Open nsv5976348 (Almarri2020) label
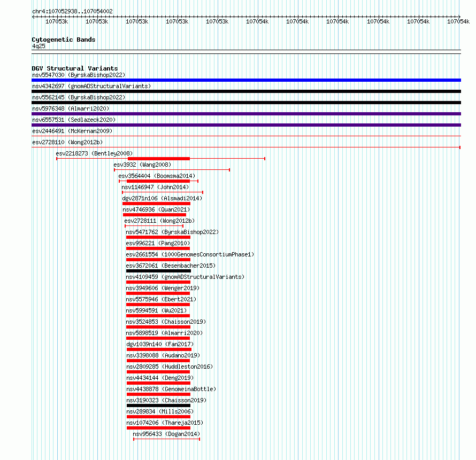Screen dimensions: 476x460 [71, 108]
